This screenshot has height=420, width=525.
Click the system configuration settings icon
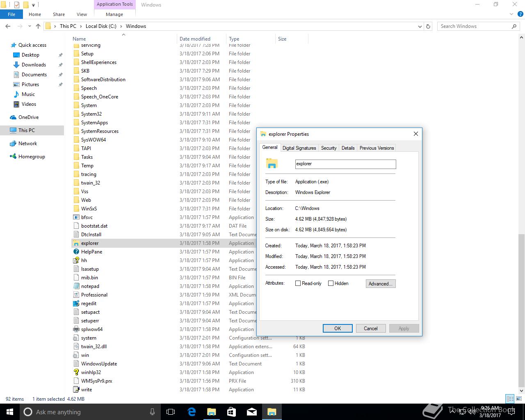(x=76, y=338)
